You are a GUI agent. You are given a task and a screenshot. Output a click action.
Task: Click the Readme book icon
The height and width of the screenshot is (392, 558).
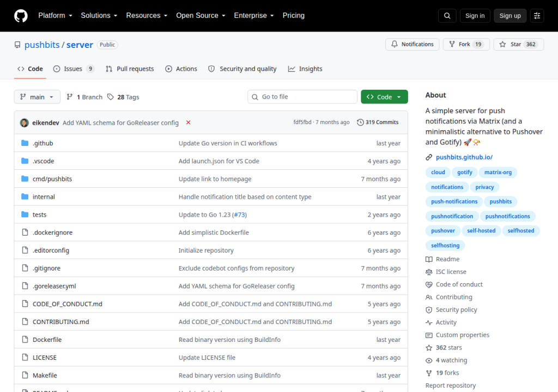pyautogui.click(x=429, y=259)
